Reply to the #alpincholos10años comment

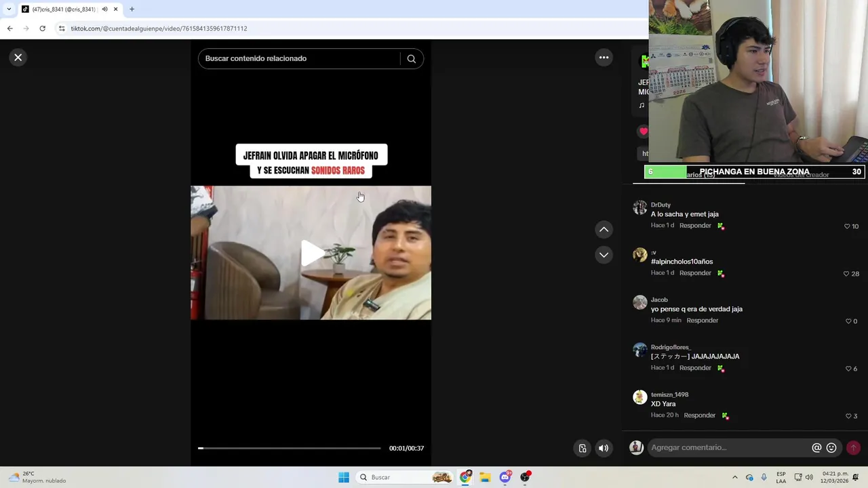click(x=695, y=273)
